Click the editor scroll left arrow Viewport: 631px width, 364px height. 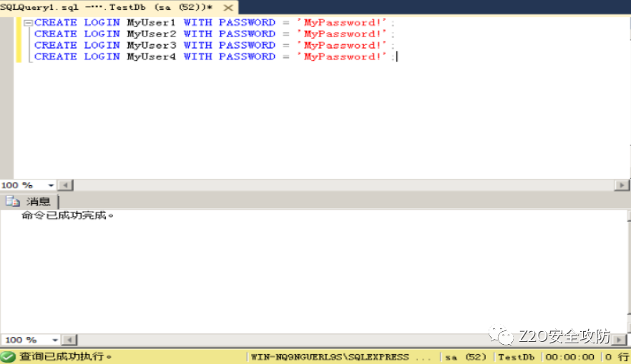(x=65, y=185)
